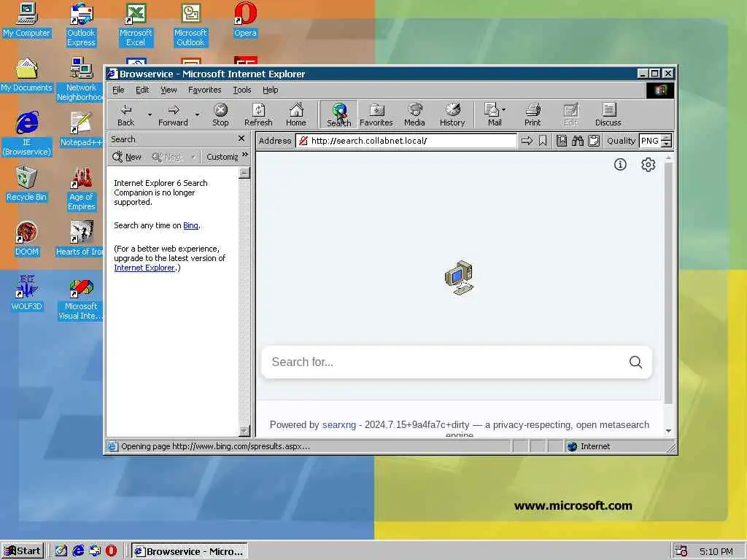Click the page vertical scrollbar thumb
The image size is (747, 560).
[668, 283]
